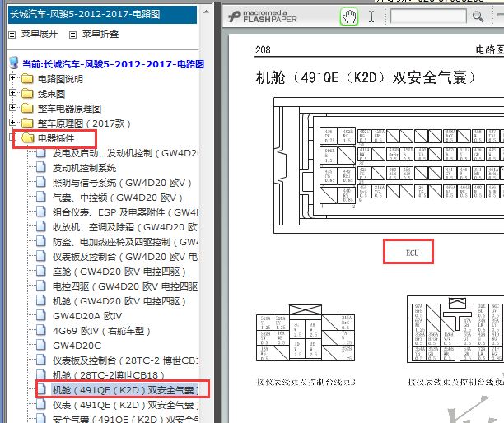Screen dimensions: 504x423
Task: Click page icon beside 机舱（28TC-2博世CB18）
Action: pyautogui.click(x=41, y=374)
